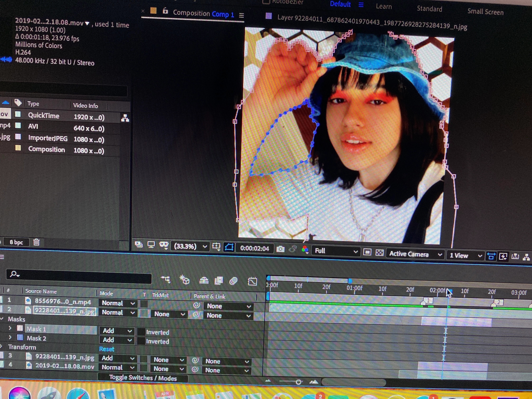Switch to the Composition Comp 1 tab
This screenshot has width=532, height=399.
tap(203, 14)
